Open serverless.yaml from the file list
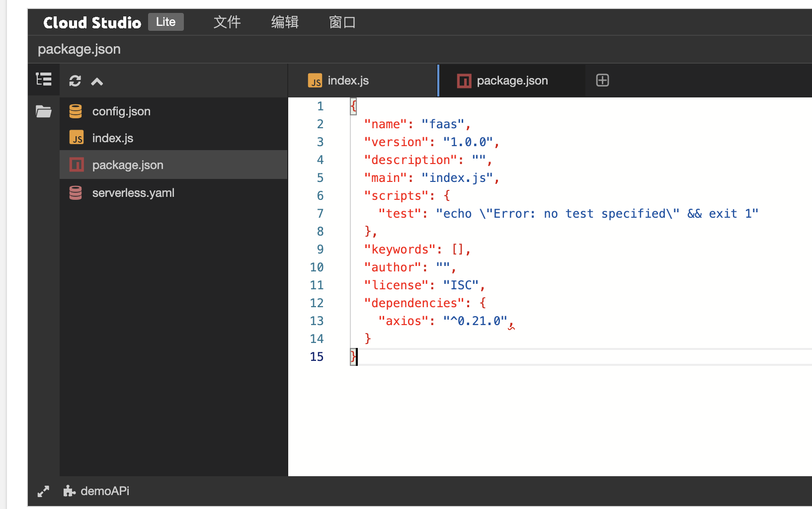Image resolution: width=812 pixels, height=509 pixels. point(133,193)
